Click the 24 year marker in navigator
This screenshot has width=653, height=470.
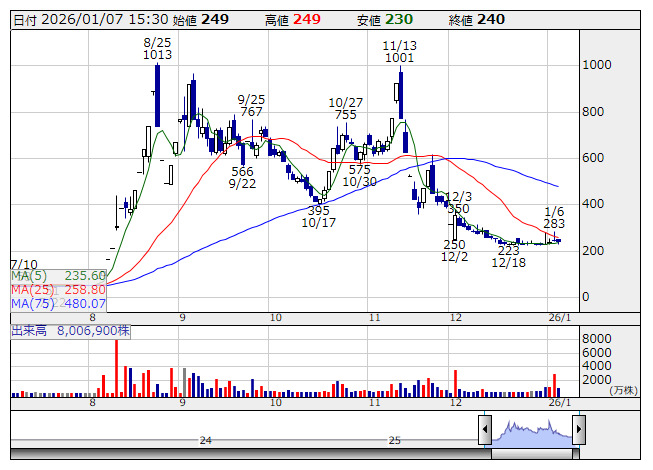coord(205,440)
